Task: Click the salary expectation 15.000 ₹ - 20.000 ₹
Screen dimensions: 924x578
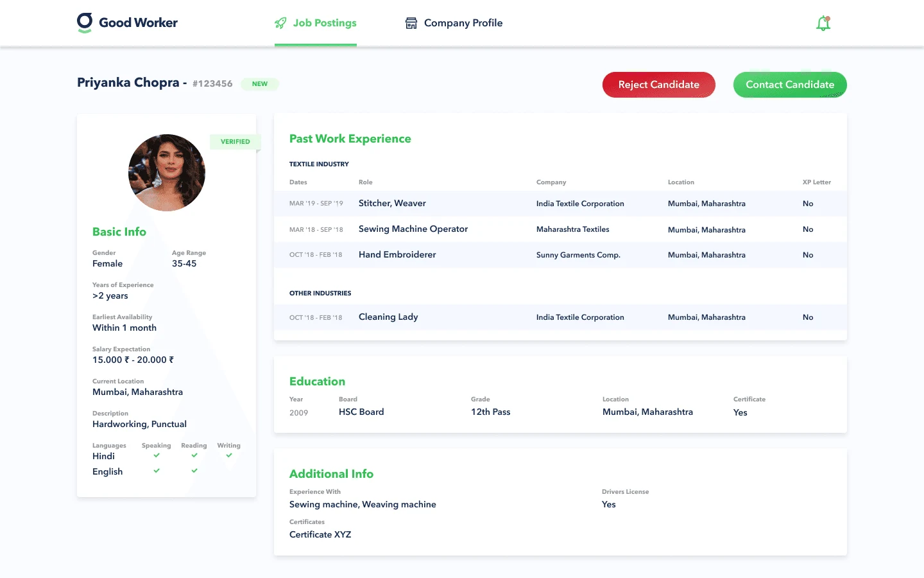Action: tap(133, 360)
